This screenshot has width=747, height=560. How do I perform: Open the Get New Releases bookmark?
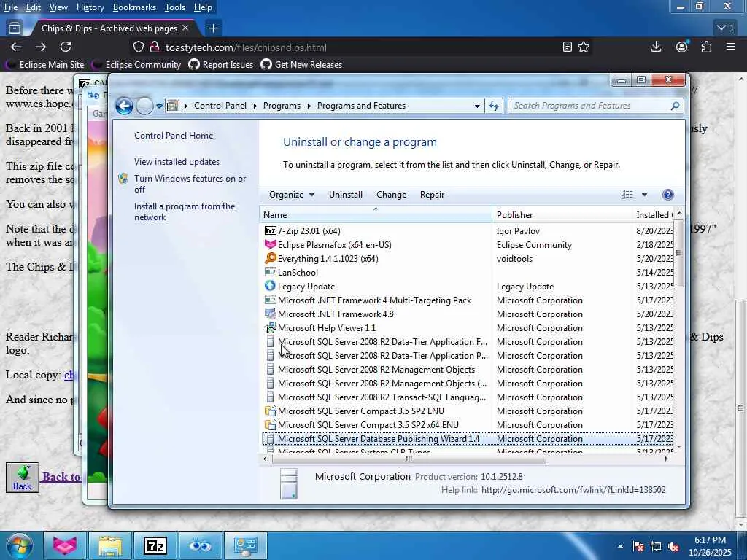[x=301, y=65]
